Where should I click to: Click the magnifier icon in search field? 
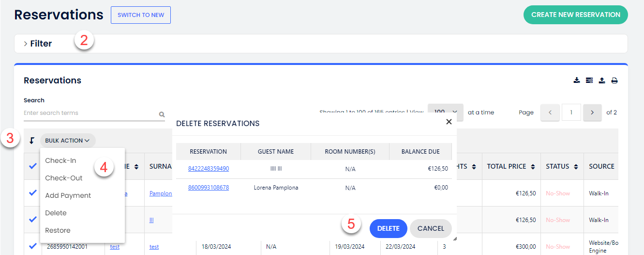[x=162, y=115]
